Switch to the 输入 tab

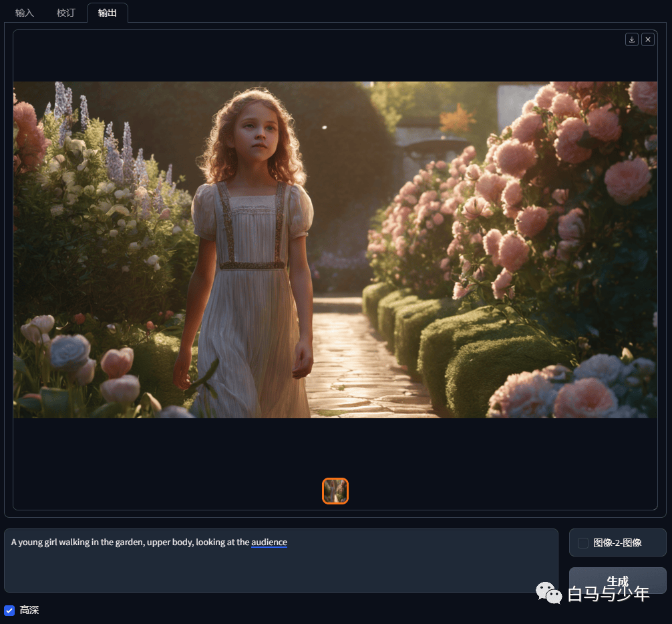(x=25, y=13)
